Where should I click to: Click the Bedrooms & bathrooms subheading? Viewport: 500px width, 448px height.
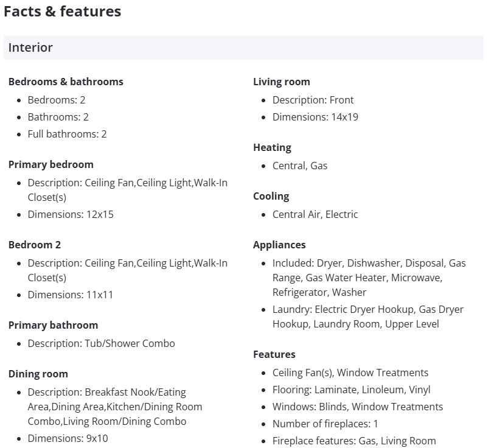point(66,82)
